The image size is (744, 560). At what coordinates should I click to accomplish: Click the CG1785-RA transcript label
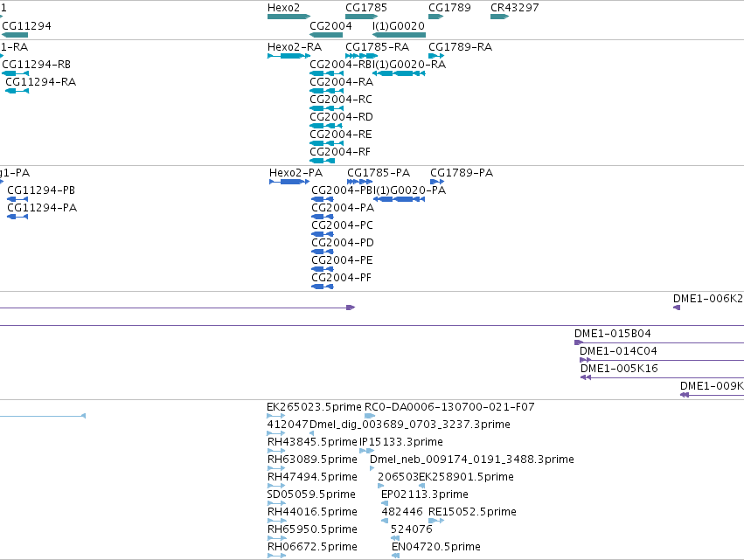[x=377, y=47]
